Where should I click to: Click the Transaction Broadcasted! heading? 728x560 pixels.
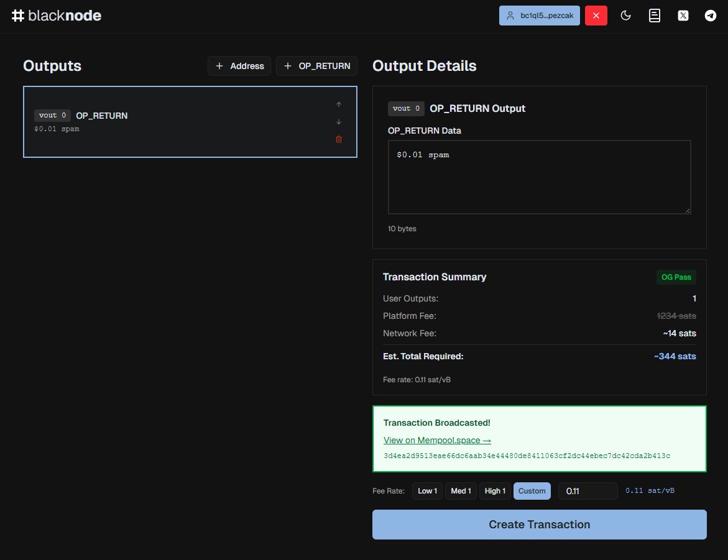click(436, 423)
